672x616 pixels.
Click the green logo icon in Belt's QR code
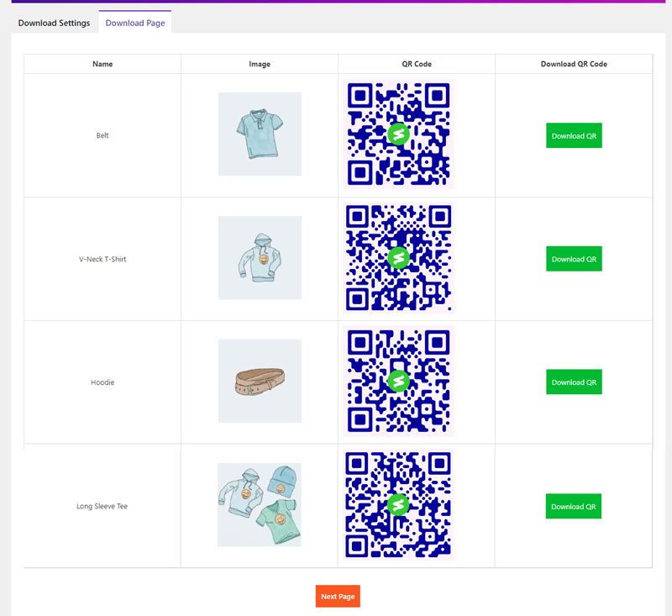tap(397, 133)
